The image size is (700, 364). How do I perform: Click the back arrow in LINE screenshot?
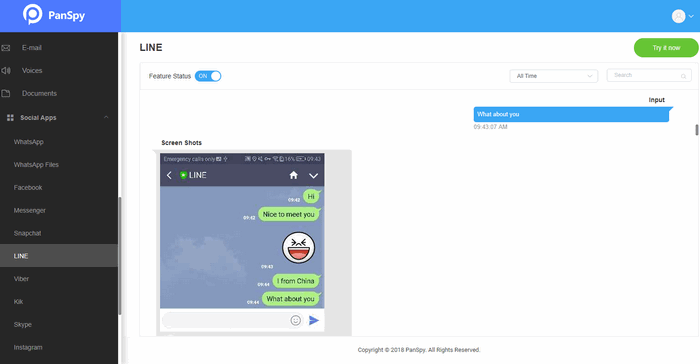169,175
